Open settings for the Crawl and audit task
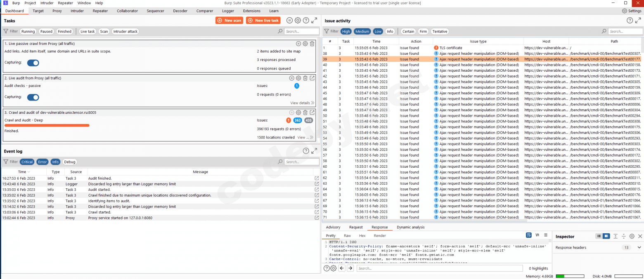 coord(298,113)
